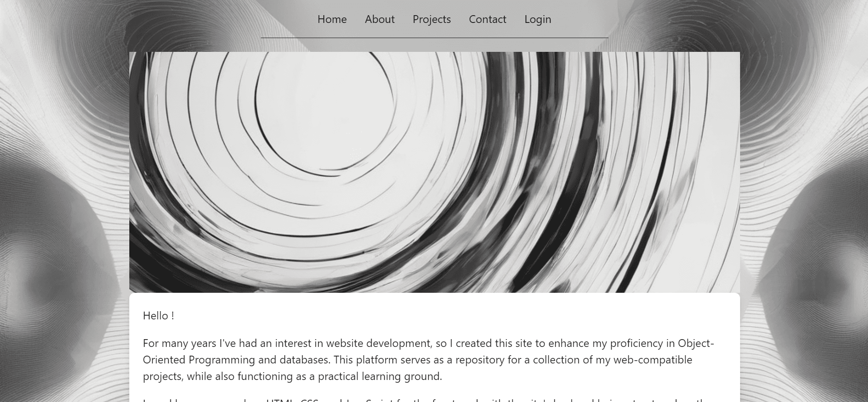Screen dimensions: 868x402
Task: Click the Login link
Action: tap(537, 19)
